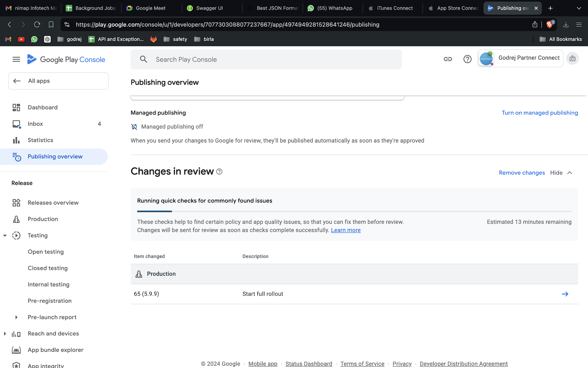The image size is (588, 368).
Task: Click the browser downloads icon
Action: 566,24
